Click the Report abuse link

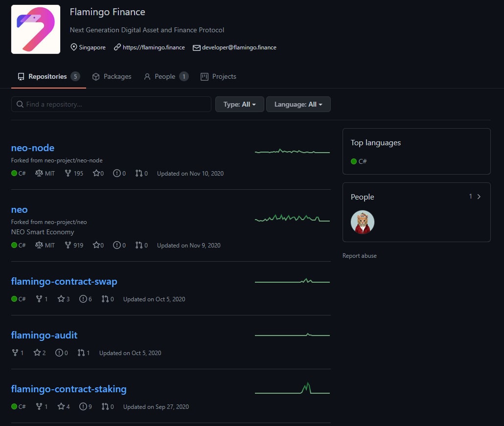(x=359, y=256)
